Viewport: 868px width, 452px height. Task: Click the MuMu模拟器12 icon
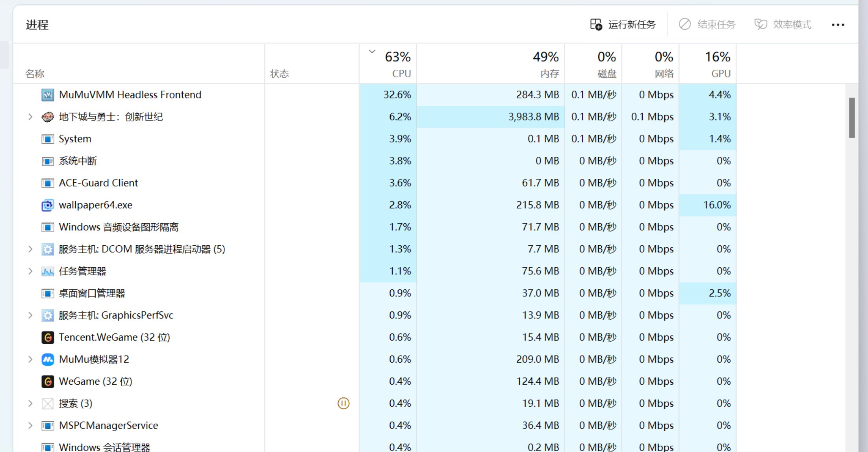click(48, 359)
